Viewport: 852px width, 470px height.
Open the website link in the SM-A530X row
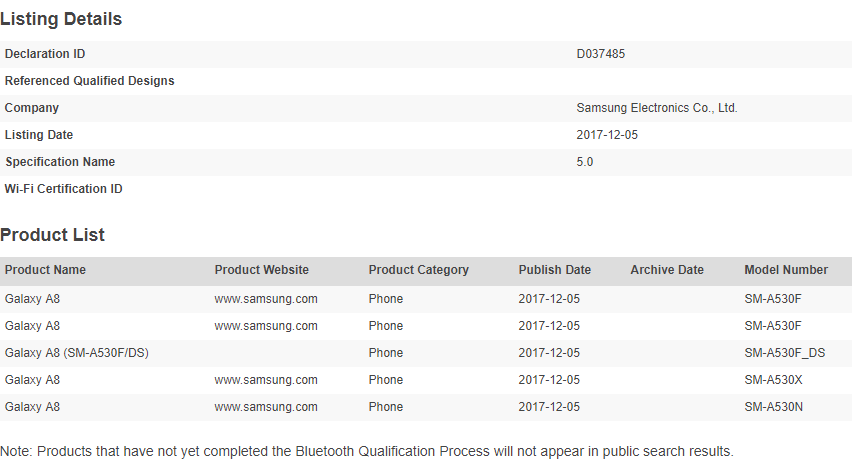[x=266, y=380]
